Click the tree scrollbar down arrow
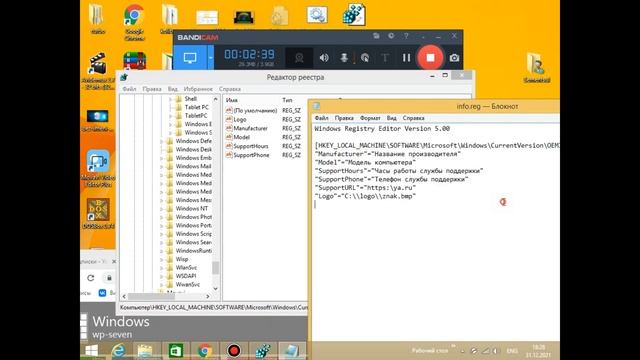This screenshot has height=360, width=640. pos(216,289)
